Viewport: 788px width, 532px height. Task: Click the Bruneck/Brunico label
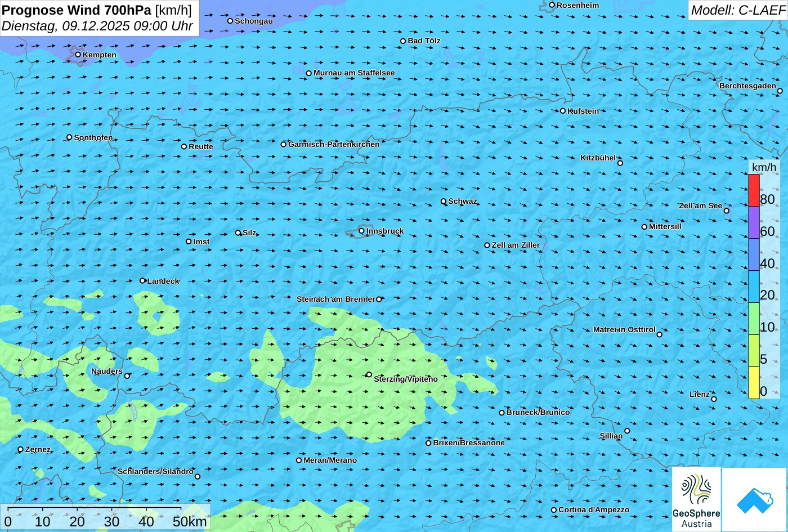coord(538,412)
